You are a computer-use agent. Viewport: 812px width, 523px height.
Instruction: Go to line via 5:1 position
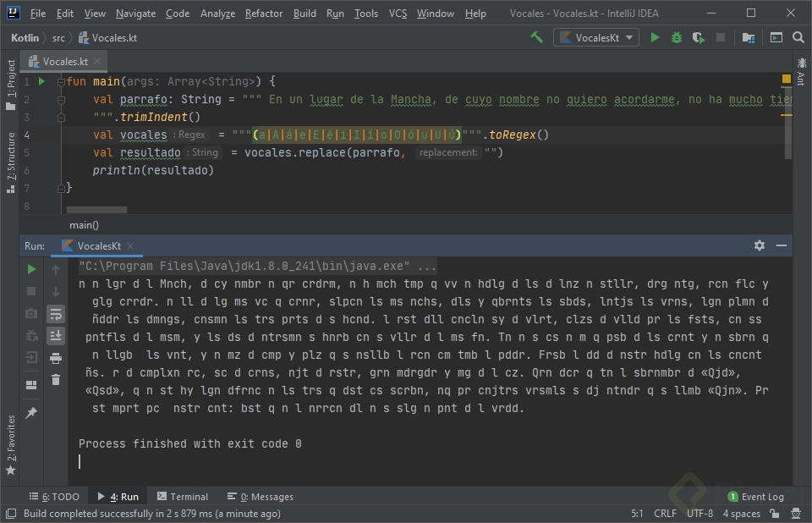point(637,513)
